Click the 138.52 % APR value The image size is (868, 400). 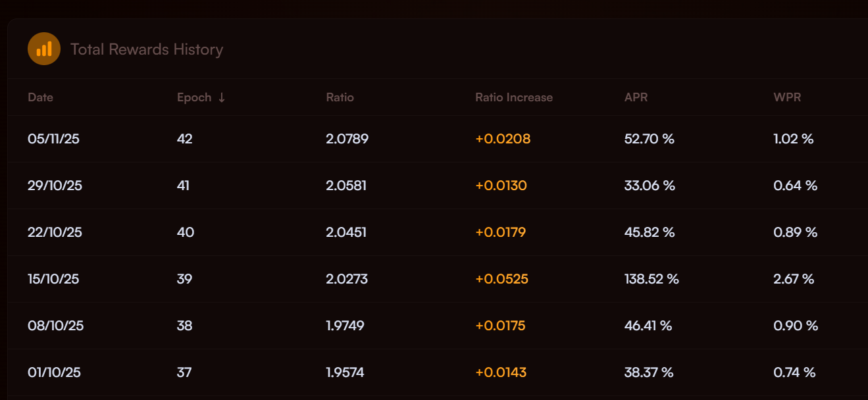651,279
